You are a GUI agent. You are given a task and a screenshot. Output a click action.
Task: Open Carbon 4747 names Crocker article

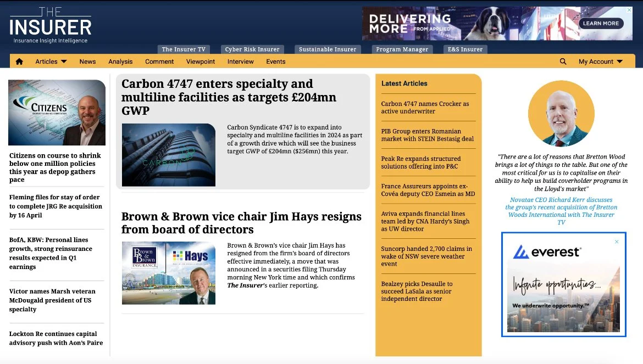coord(425,107)
